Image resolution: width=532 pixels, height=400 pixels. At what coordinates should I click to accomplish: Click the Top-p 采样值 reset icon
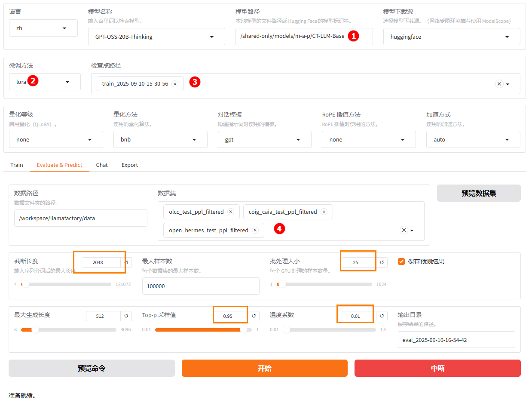pyautogui.click(x=254, y=316)
